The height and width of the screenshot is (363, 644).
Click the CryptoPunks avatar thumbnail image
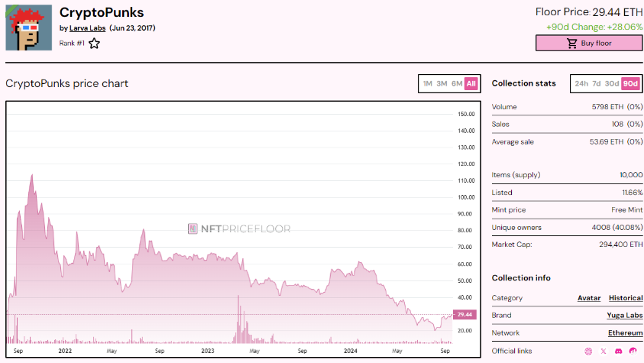click(x=29, y=28)
